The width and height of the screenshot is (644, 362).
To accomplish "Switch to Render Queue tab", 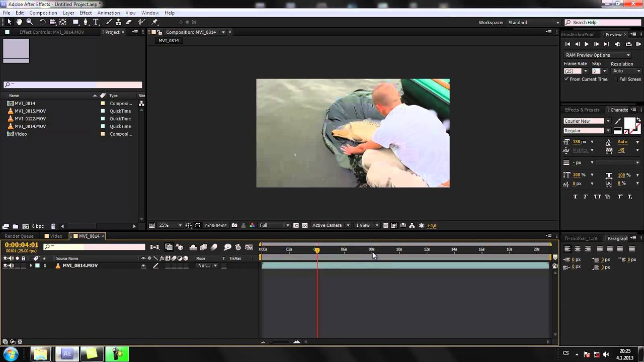I will click(x=19, y=236).
